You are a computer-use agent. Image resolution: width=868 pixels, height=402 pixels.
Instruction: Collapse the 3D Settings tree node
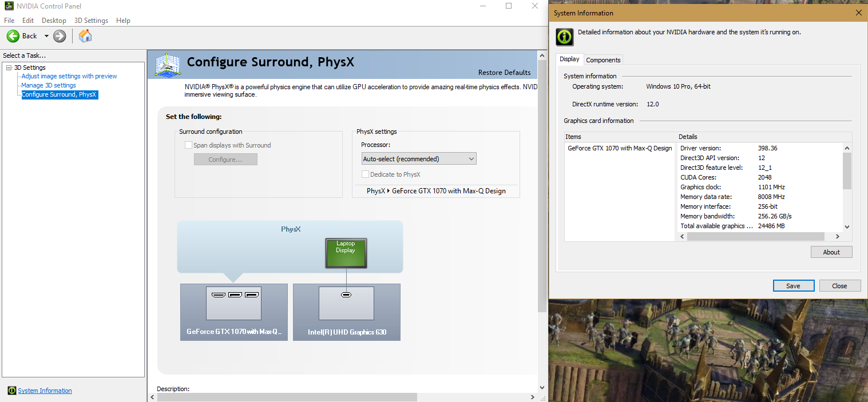(9, 68)
